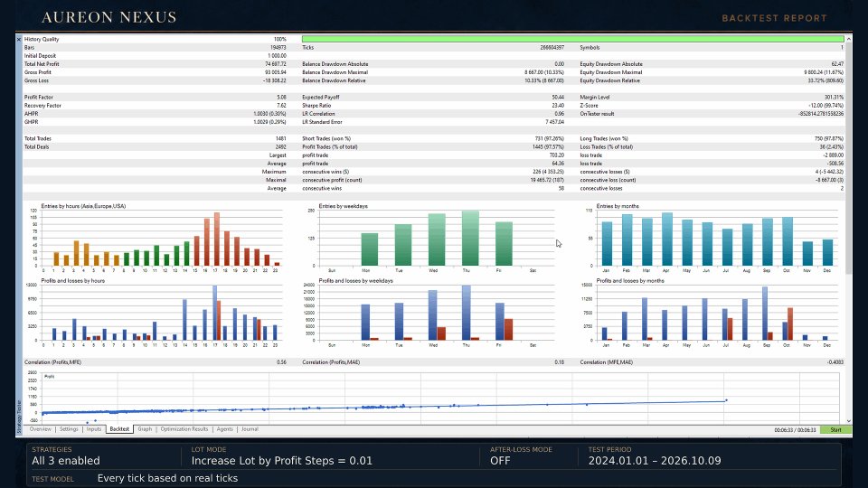Click the Entries by hours chart title
The width and height of the screenshot is (868, 488).
point(83,206)
